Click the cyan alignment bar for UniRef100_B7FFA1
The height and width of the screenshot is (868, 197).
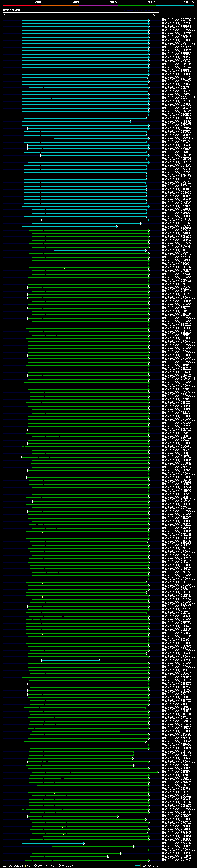coord(77,122)
